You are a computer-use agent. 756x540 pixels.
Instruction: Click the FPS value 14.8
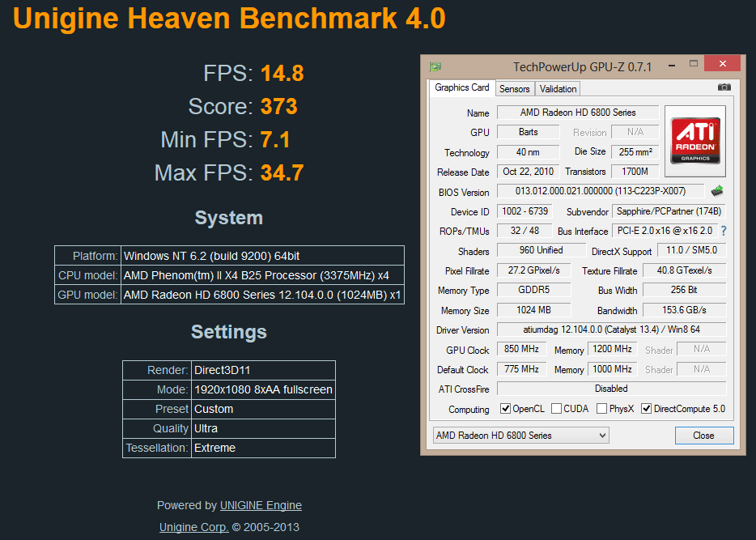[282, 74]
